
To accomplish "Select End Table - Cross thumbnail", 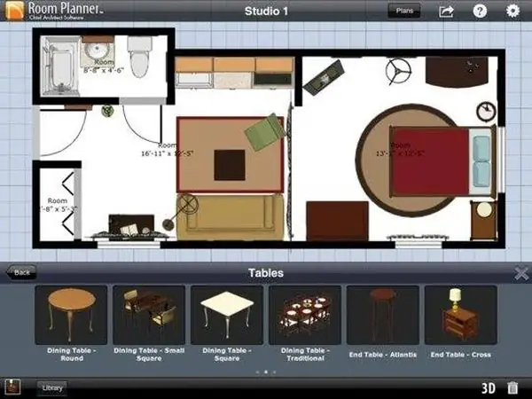I will (461, 315).
